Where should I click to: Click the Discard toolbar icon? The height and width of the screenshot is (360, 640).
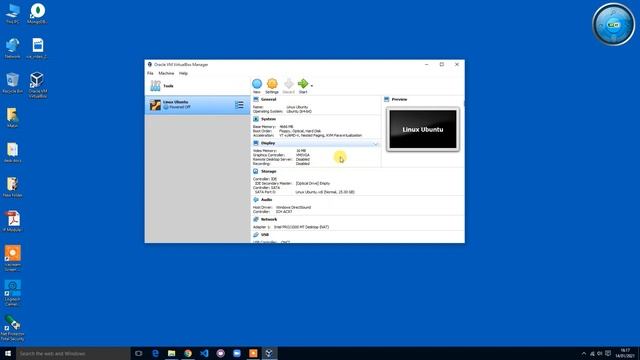(x=289, y=84)
